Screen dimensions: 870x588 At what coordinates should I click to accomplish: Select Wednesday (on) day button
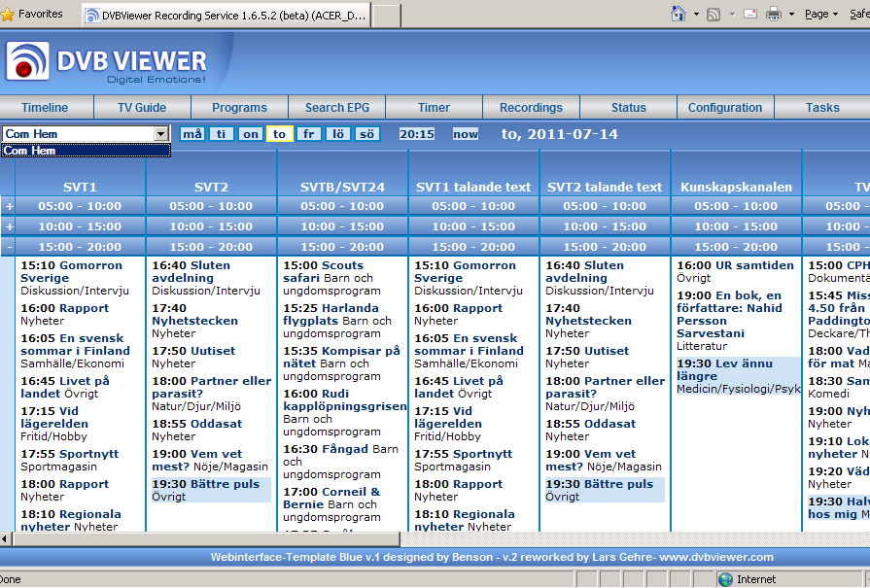[250, 134]
